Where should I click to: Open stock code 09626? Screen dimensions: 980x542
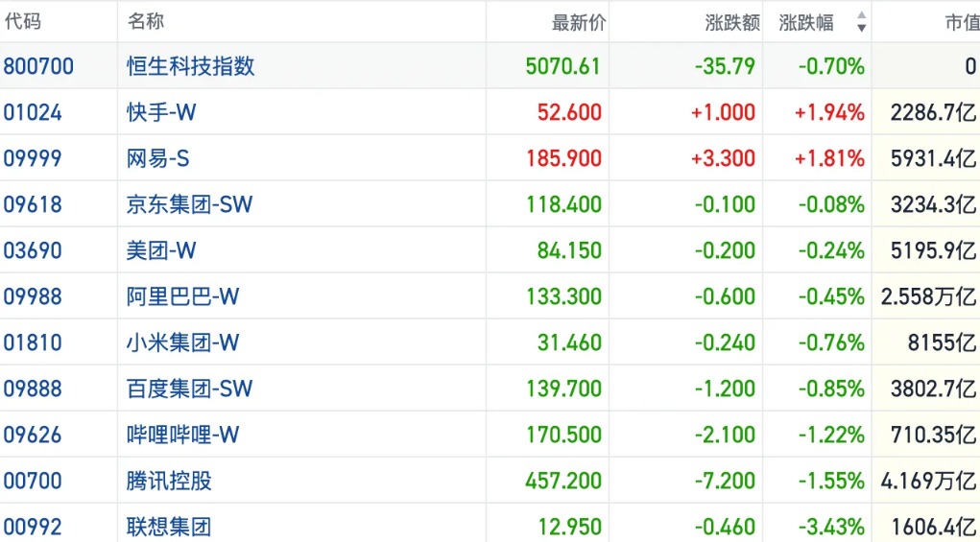[34, 436]
